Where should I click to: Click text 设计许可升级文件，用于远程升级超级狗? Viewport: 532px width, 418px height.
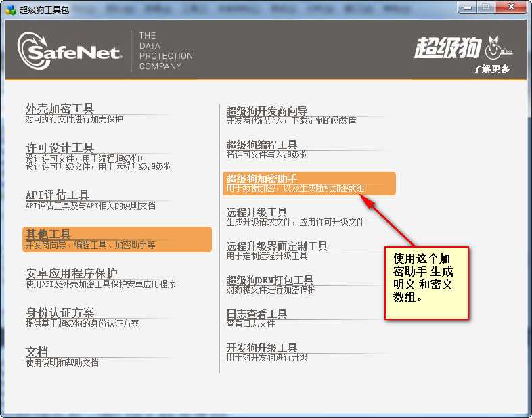pyautogui.click(x=99, y=167)
